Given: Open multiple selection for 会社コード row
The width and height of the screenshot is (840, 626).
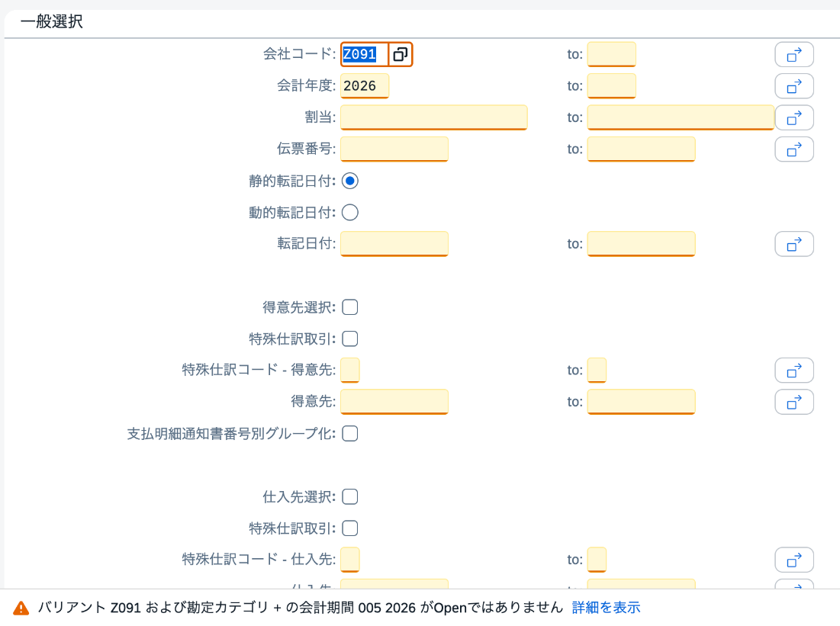Looking at the screenshot, I should pyautogui.click(x=794, y=55).
